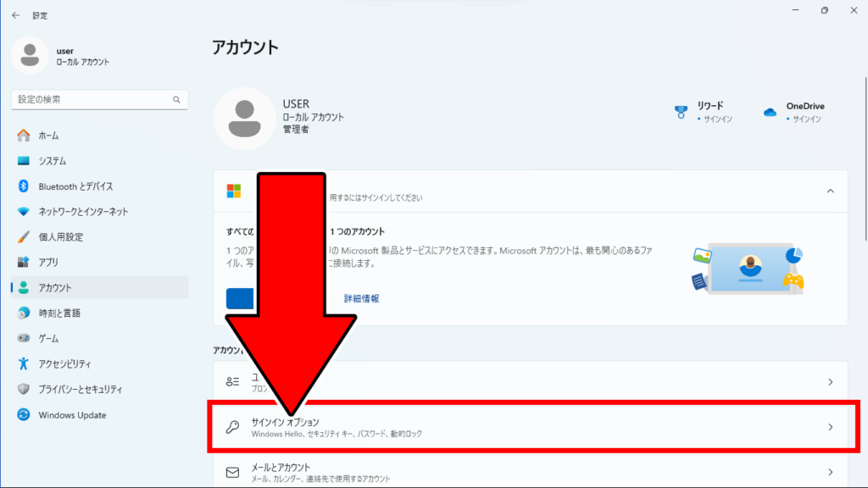Go to Time and language settings
Screen dimensions: 868x488
click(59, 313)
